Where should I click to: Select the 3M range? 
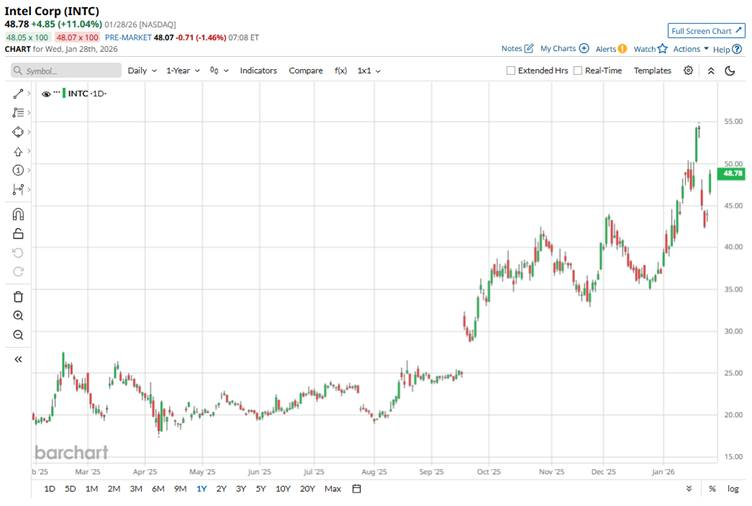136,489
